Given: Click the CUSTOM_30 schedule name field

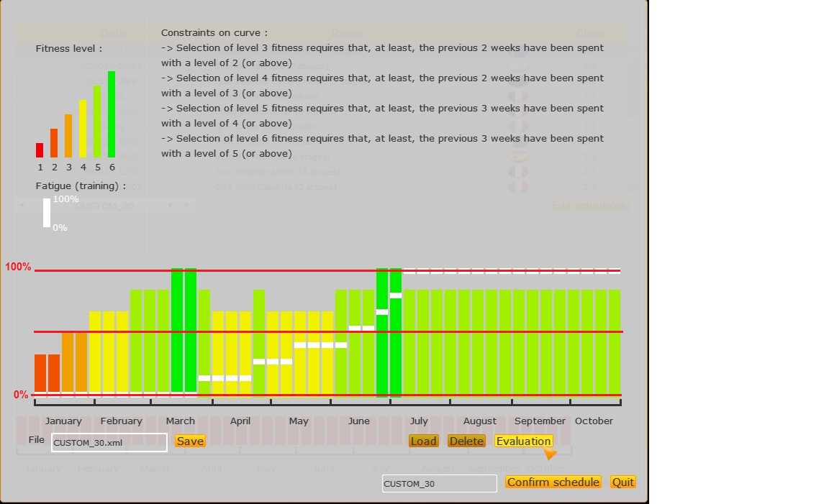Looking at the screenshot, I should [439, 484].
